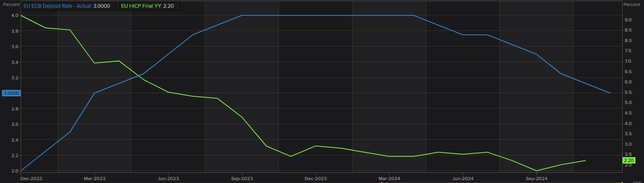Click the blue 3.0000 tag on left axis

(x=11, y=93)
